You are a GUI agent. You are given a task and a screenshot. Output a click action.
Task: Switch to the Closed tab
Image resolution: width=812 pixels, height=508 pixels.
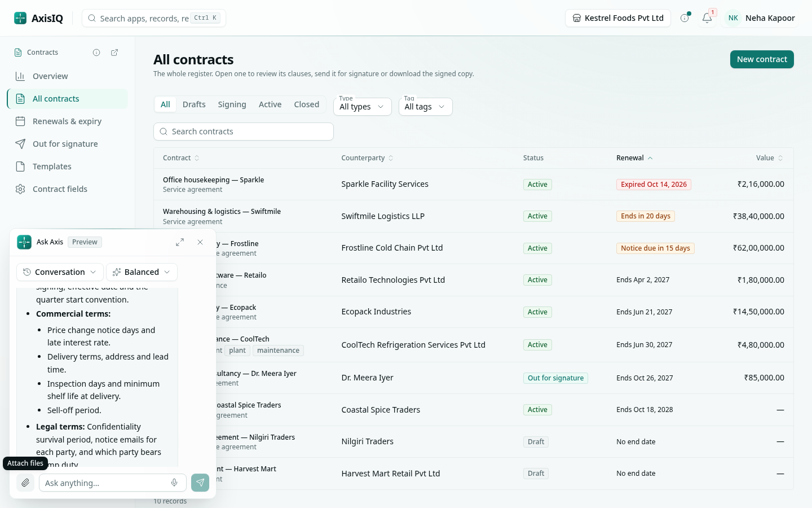pos(307,104)
